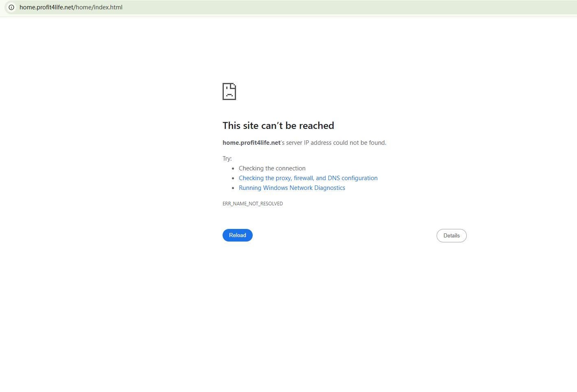Click the 'Checking the connection' list item
This screenshot has width=577, height=392.
tap(272, 168)
